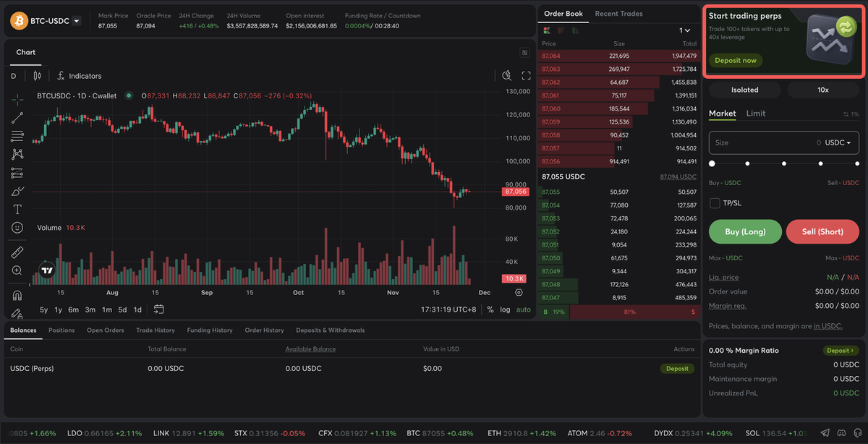This screenshot has width=868, height=444.
Task: Click Deposit in the USDC (Perps) row
Action: click(x=677, y=369)
